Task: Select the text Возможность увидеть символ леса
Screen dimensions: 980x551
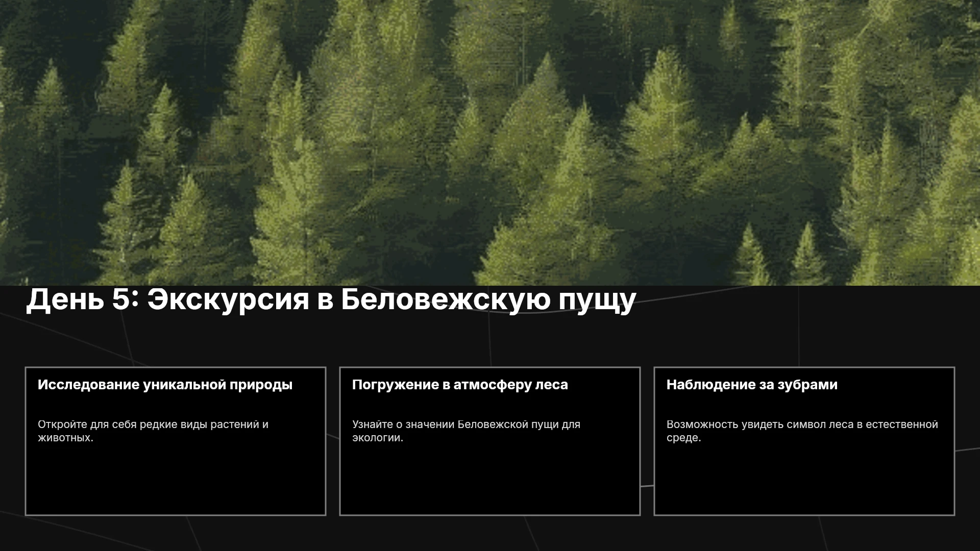Action: [x=802, y=431]
